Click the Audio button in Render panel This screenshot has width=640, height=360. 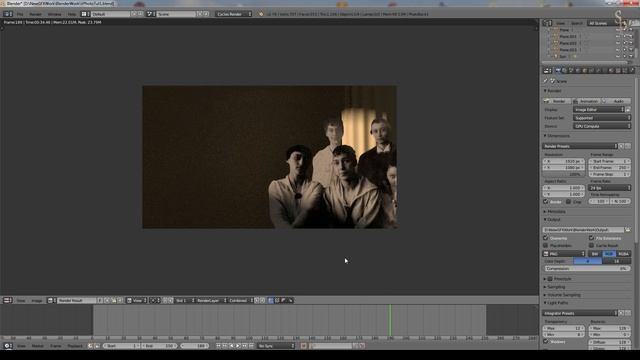point(617,101)
